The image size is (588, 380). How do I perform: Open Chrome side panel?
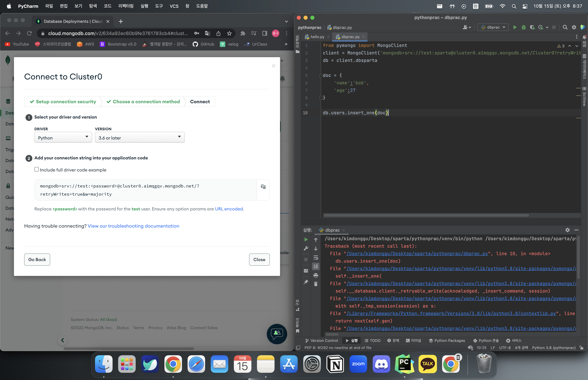tap(265, 33)
